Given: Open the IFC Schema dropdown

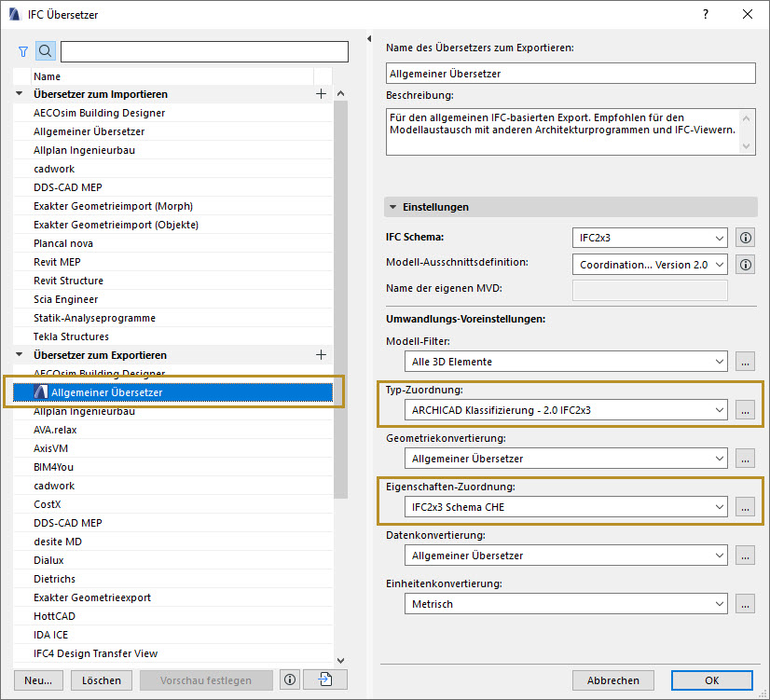Looking at the screenshot, I should [650, 238].
